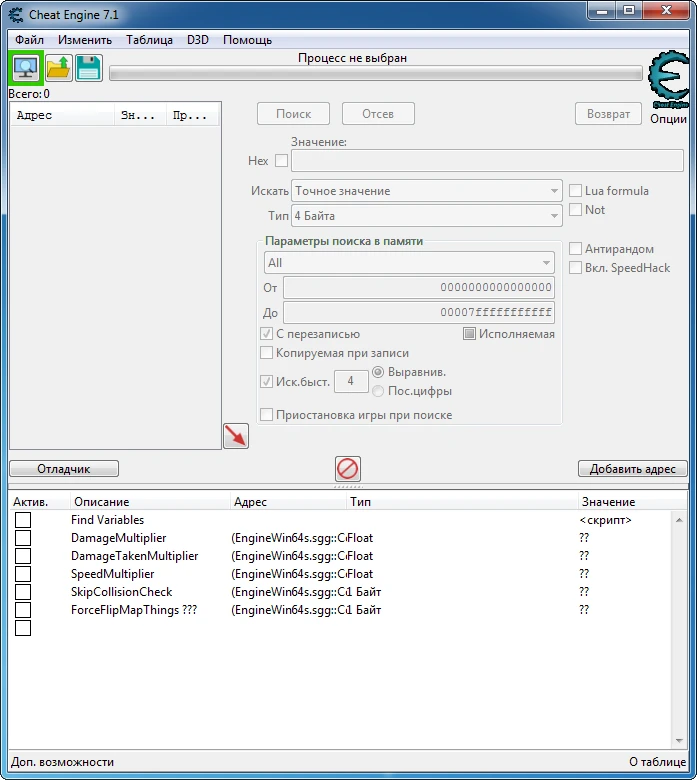Click the Отладчик button
This screenshot has height=780, width=697.
[x=64, y=469]
